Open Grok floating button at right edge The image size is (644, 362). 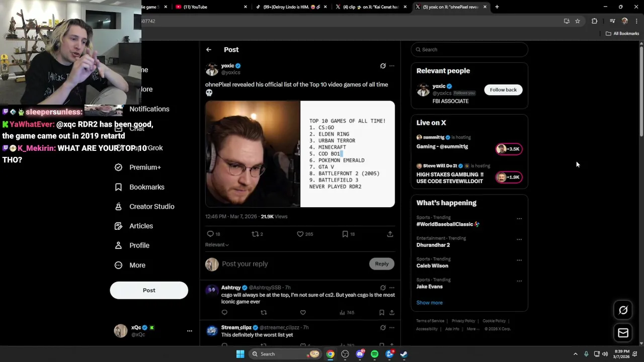pos(623,310)
